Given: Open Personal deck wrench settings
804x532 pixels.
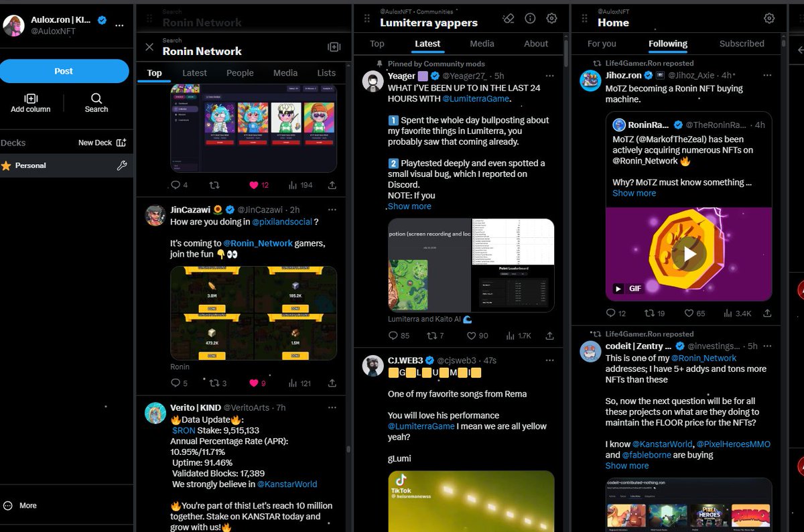Looking at the screenshot, I should pos(121,165).
